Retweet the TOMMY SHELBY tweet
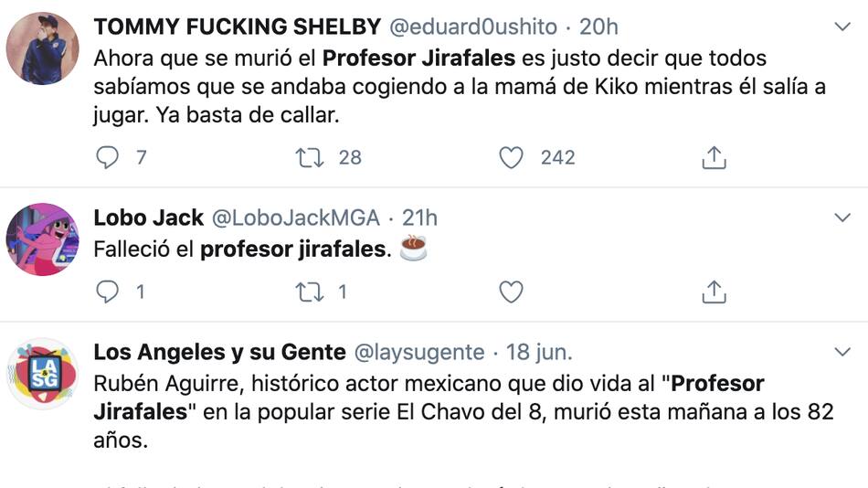The height and width of the screenshot is (488, 868). click(x=311, y=158)
